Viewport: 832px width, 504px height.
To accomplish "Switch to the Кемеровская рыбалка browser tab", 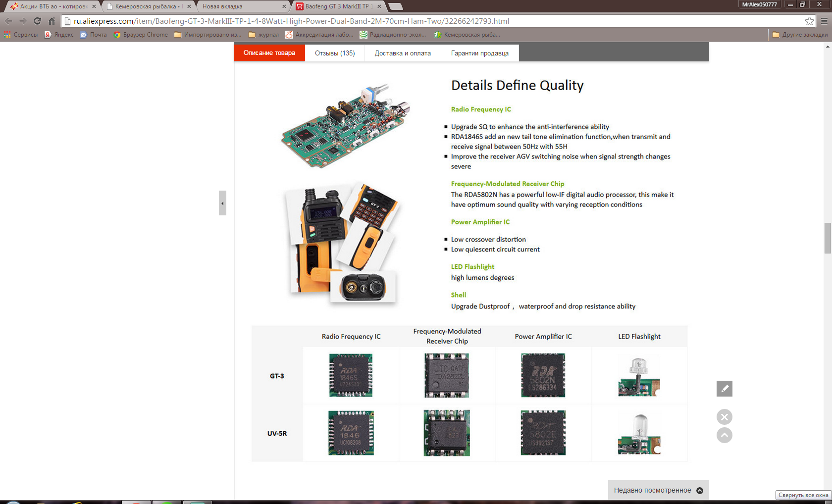I will 147,6.
